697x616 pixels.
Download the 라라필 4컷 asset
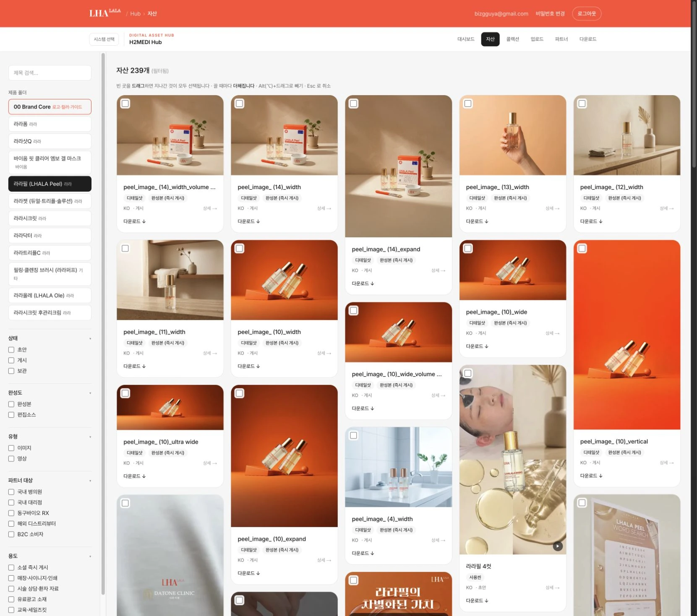tap(477, 601)
